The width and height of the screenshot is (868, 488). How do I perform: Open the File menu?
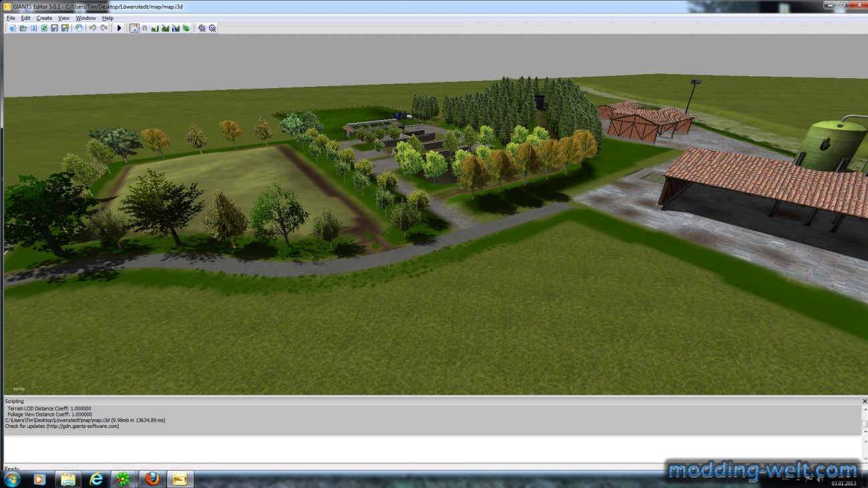(x=11, y=18)
